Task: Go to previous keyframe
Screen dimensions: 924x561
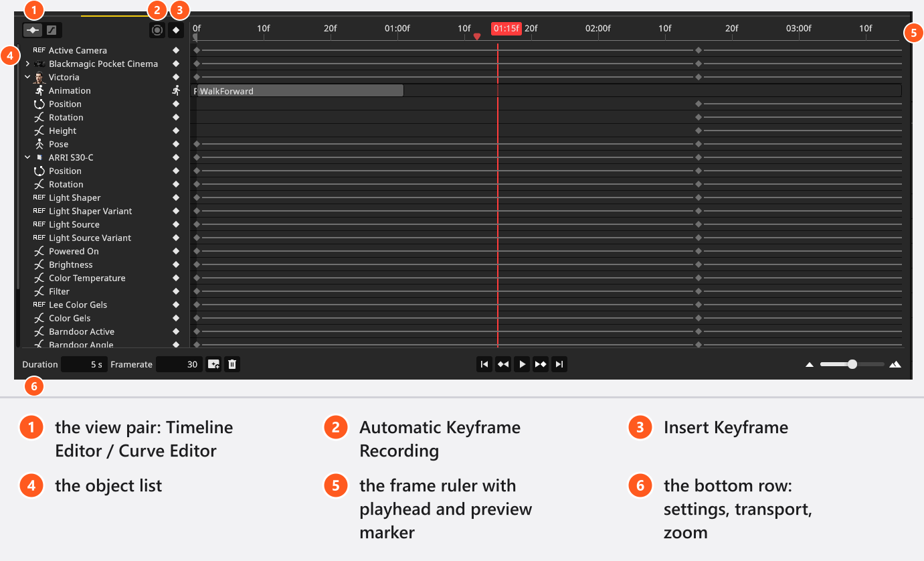Action: tap(503, 364)
